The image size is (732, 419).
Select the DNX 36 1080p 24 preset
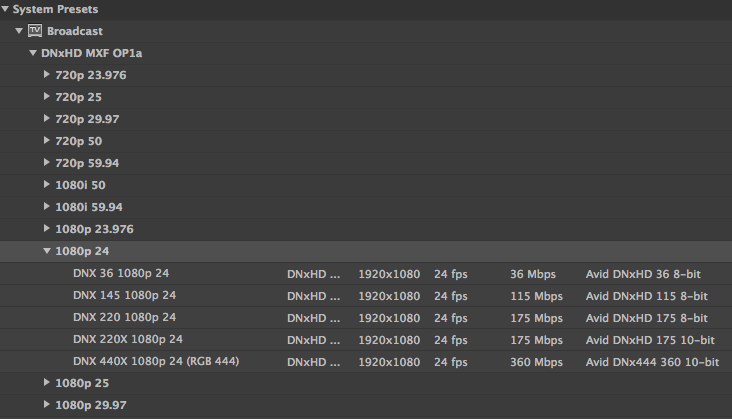click(121, 273)
